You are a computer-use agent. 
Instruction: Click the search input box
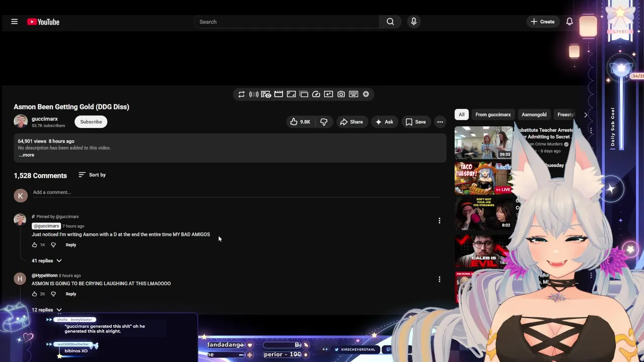(287, 22)
